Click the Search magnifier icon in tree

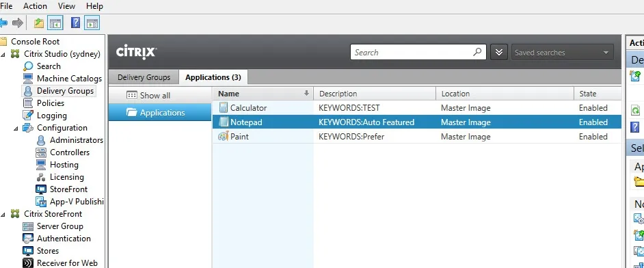click(x=28, y=66)
